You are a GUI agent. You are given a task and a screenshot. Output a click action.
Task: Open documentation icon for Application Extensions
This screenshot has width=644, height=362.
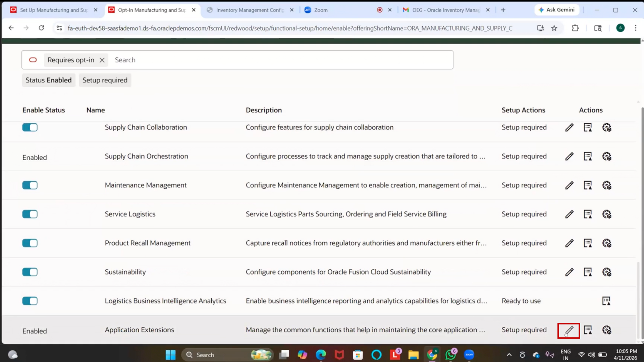588,330
